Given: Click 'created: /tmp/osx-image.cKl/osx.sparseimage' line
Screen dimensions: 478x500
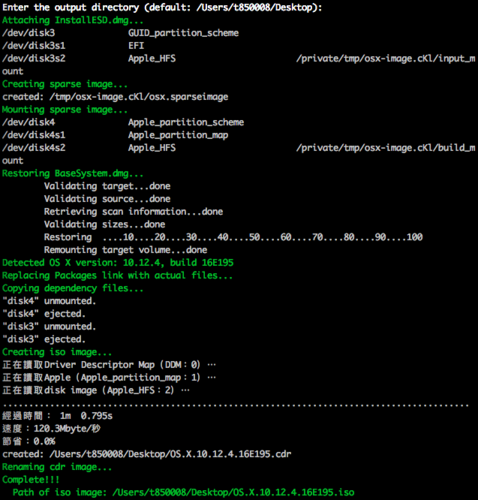Looking at the screenshot, I should [x=115, y=97].
